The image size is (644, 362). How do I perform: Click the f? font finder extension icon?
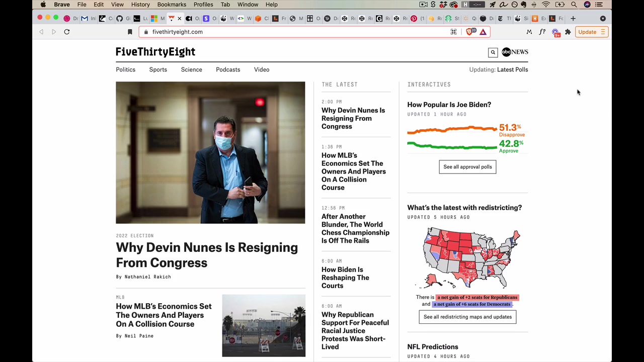[542, 32]
